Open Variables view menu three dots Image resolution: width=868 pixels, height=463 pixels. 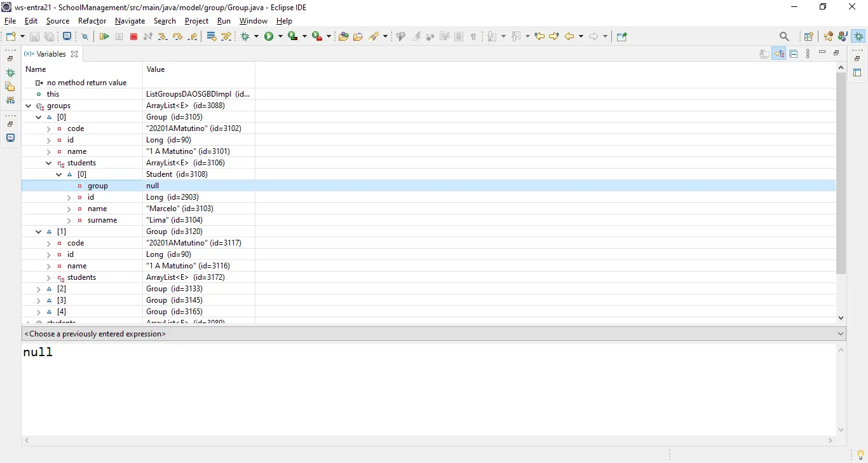pos(808,54)
